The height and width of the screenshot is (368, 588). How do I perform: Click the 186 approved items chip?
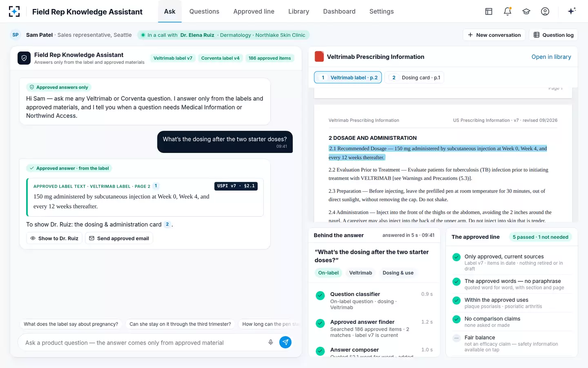tap(270, 58)
